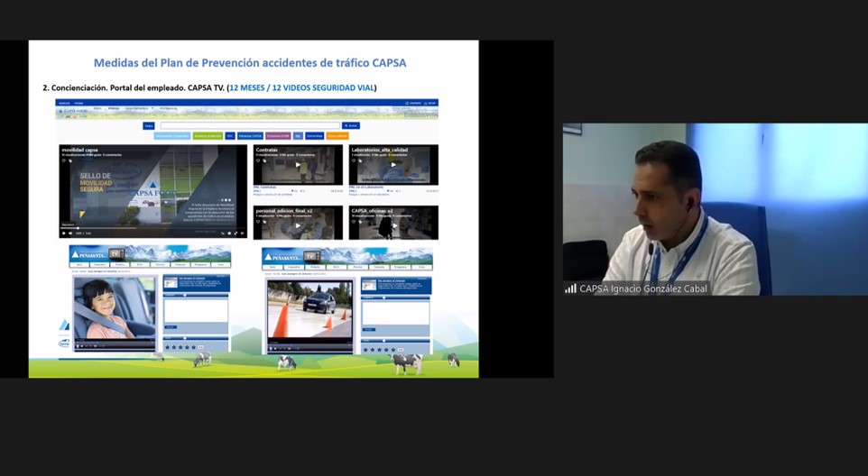This screenshot has height=476, width=868.
Task: Select the green category filter tag
Action: pyautogui.click(x=208, y=136)
